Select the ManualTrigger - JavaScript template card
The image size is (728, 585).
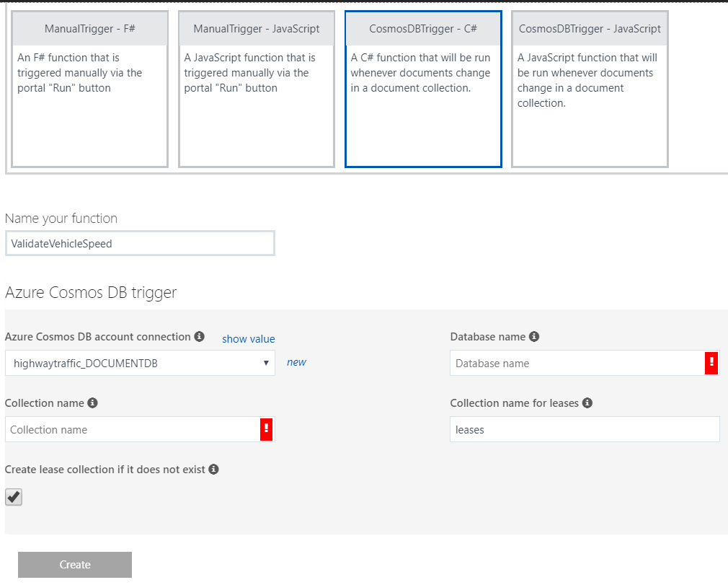pos(257,89)
